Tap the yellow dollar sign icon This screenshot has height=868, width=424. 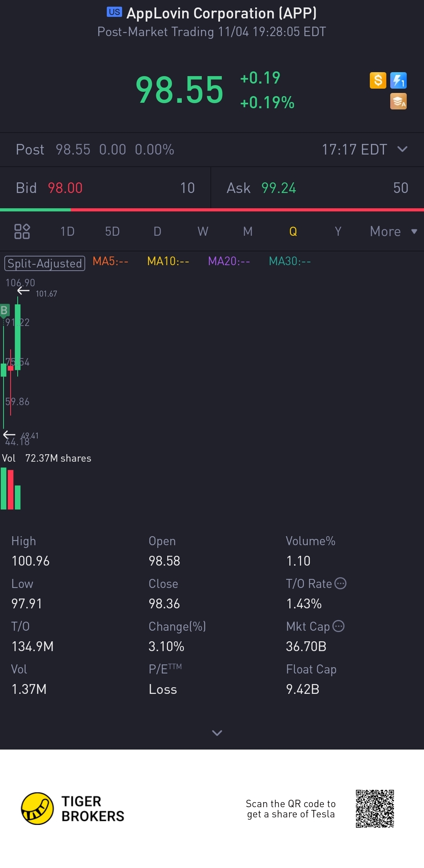(x=378, y=80)
